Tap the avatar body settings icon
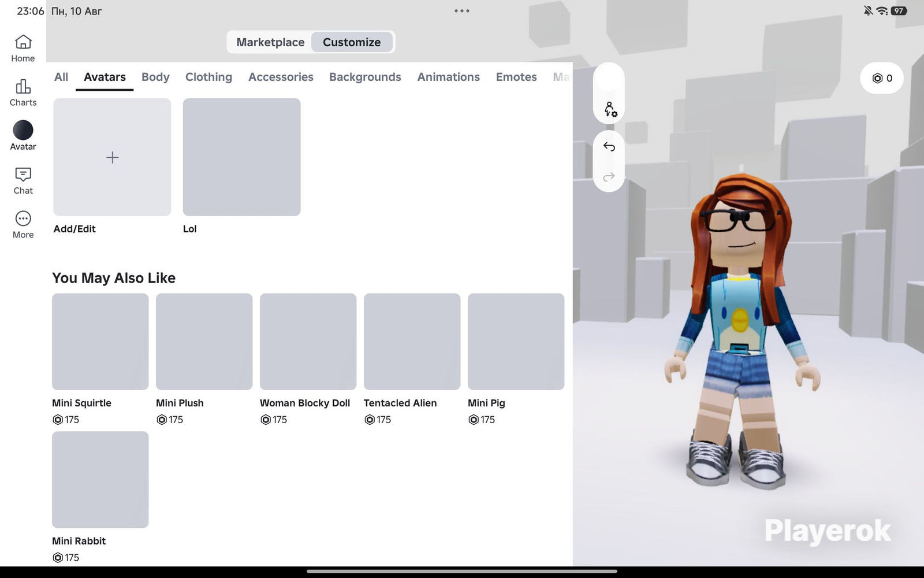Viewport: 924px width, 578px height. tap(610, 109)
